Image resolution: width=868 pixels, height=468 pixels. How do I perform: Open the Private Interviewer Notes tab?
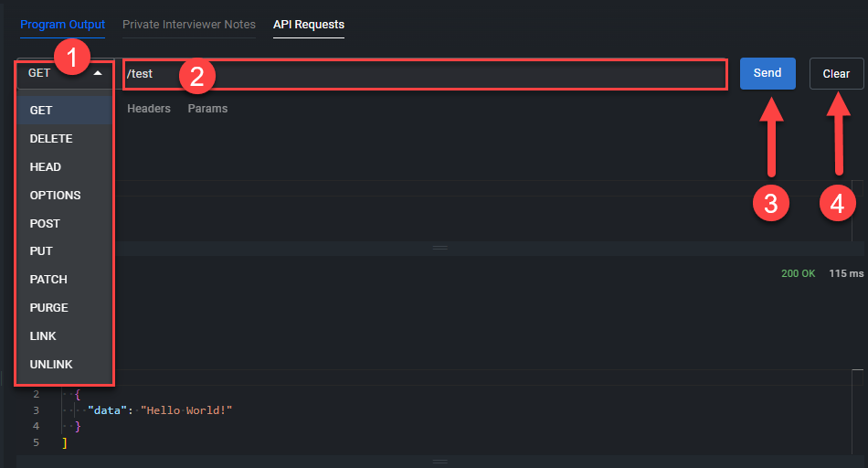[x=189, y=25]
